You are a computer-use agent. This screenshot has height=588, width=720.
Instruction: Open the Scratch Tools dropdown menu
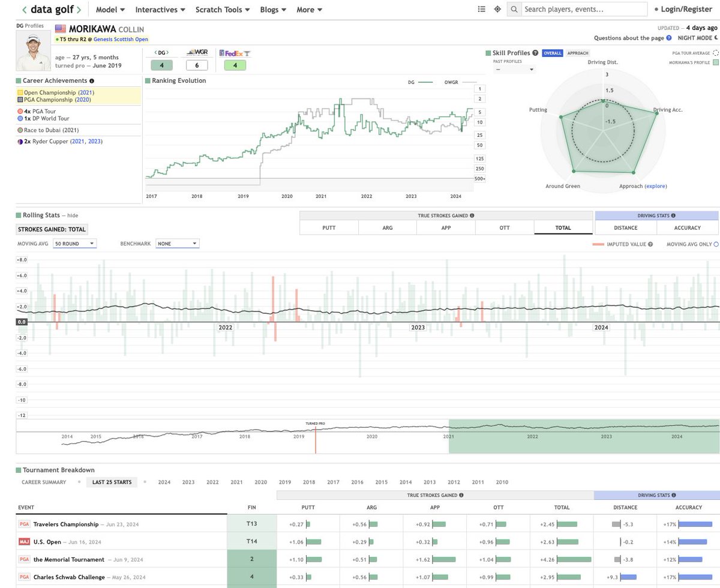click(x=223, y=10)
